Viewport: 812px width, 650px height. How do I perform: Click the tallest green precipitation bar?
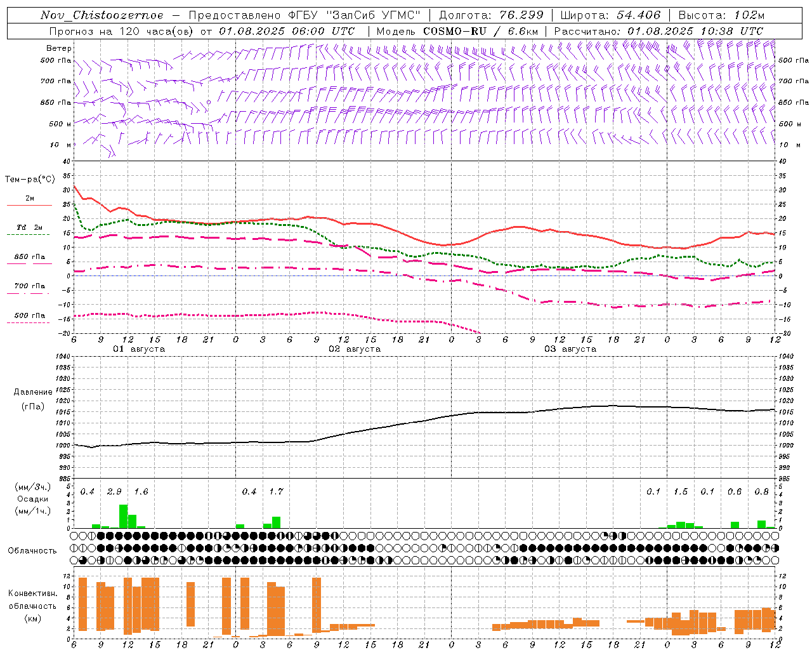123,516
